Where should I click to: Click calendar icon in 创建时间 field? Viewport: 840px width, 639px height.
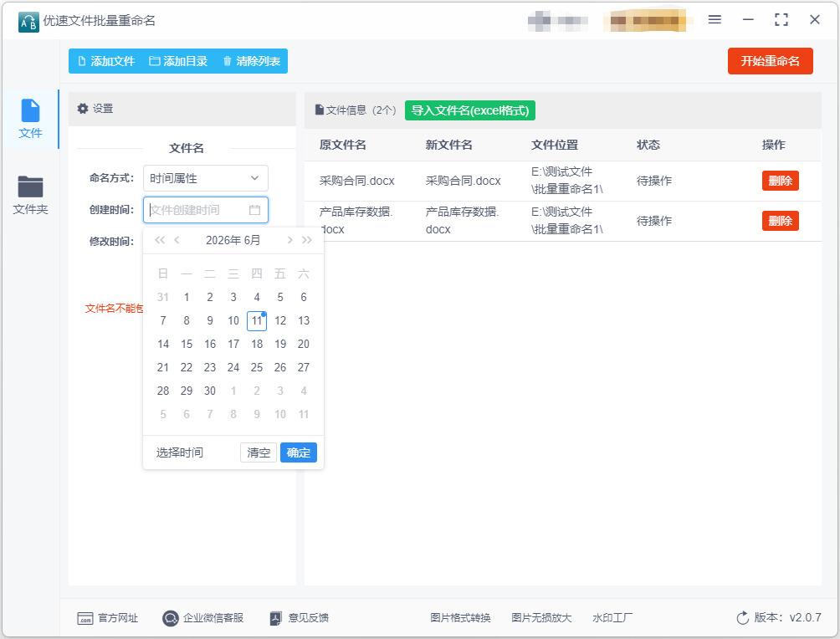(254, 210)
